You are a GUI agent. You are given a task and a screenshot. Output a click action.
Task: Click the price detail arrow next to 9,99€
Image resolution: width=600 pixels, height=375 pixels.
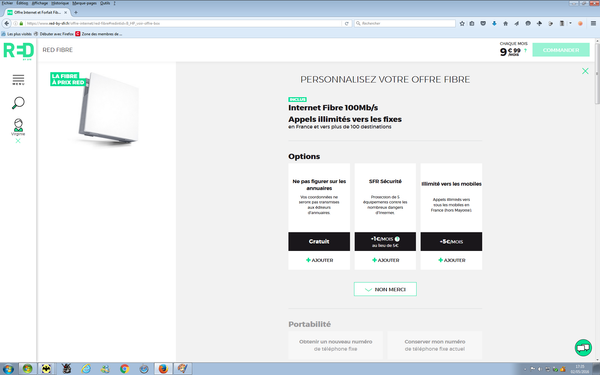coord(525,50)
